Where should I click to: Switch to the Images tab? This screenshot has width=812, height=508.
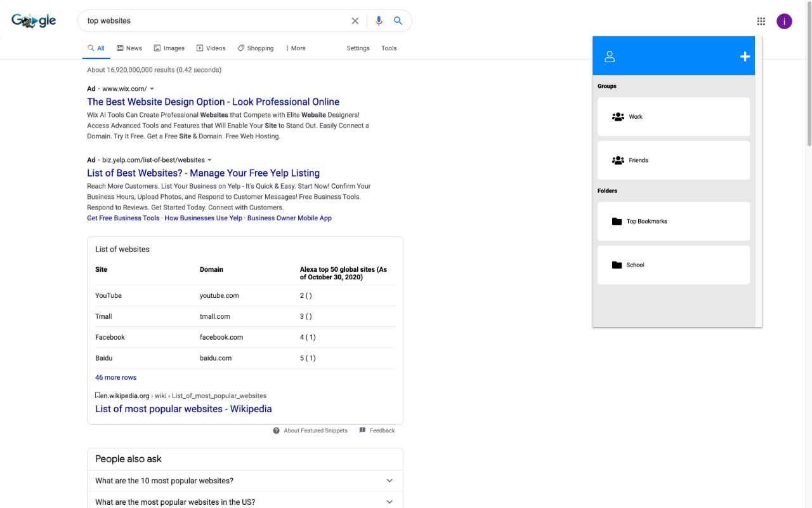point(169,48)
